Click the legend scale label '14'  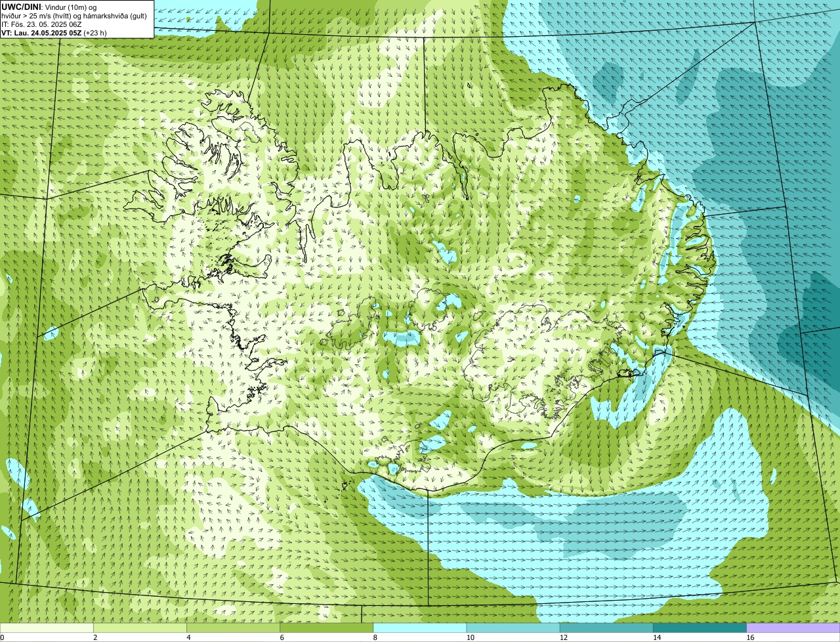[656, 637]
